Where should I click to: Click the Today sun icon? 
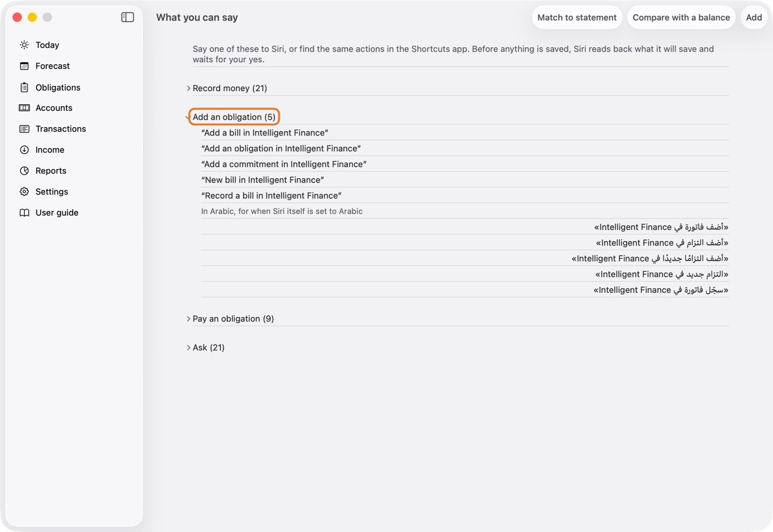[x=24, y=45]
